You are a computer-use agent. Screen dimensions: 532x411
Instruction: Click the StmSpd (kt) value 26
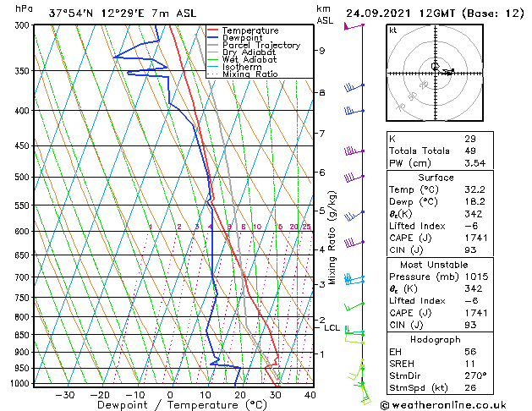[x=470, y=387]
